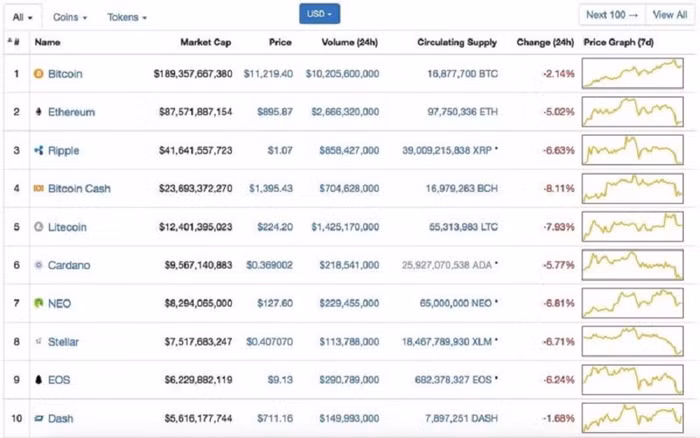Click the Litecoin logo icon

(x=39, y=227)
